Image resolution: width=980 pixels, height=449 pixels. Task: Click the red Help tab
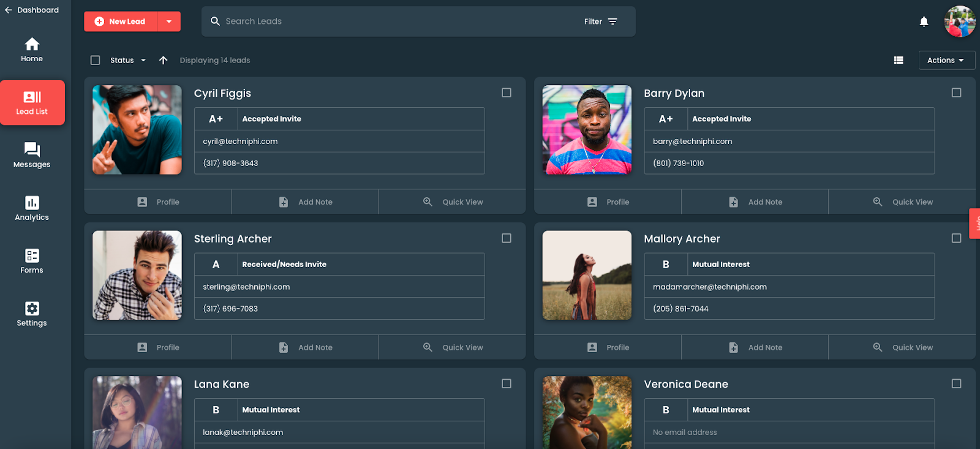click(975, 223)
